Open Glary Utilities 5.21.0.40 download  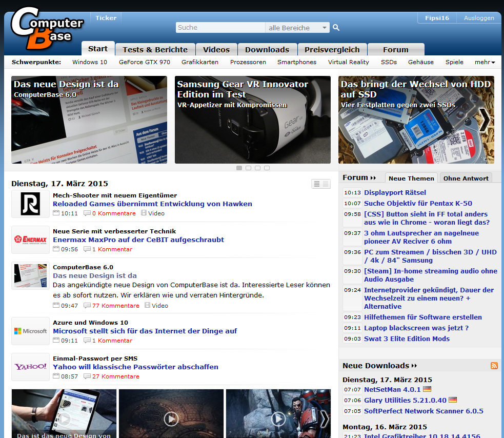point(405,401)
